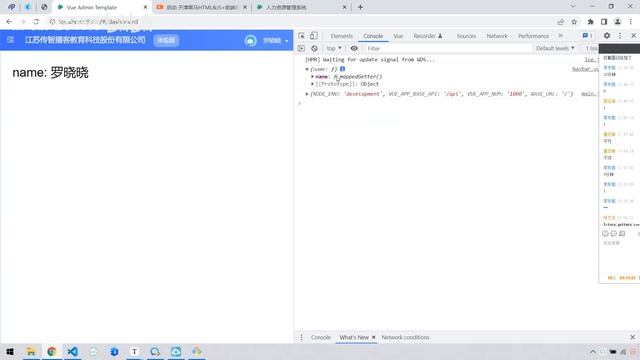Clear the console output
The image size is (640, 360).
314,48
